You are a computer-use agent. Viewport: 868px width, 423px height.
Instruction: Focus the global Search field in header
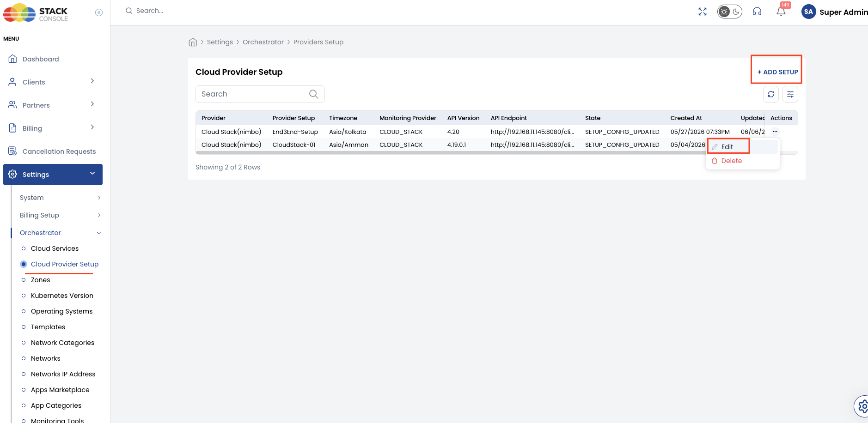pos(149,11)
